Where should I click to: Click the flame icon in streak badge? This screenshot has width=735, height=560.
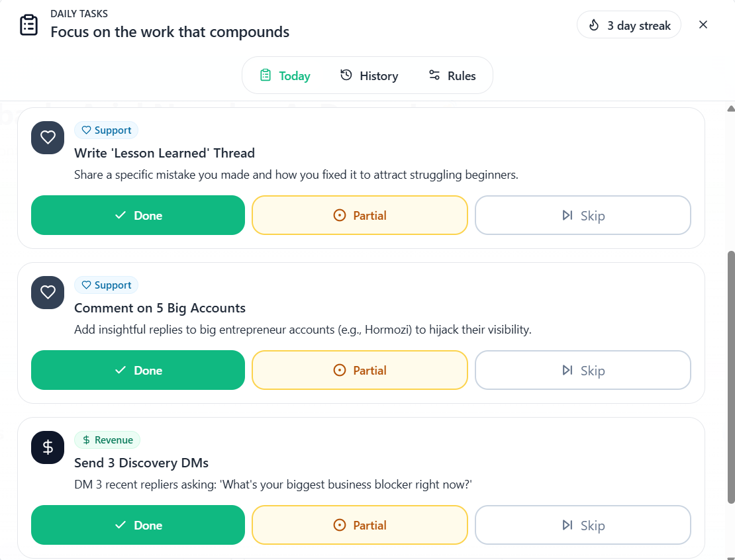tap(594, 25)
